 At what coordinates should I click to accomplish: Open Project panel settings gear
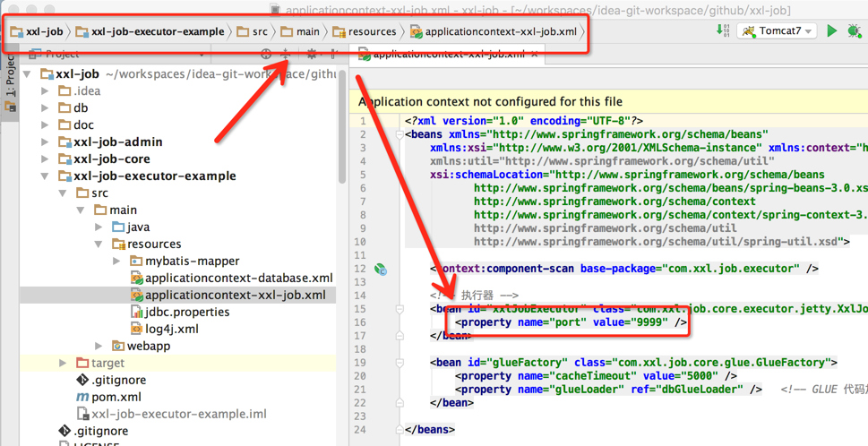point(312,55)
